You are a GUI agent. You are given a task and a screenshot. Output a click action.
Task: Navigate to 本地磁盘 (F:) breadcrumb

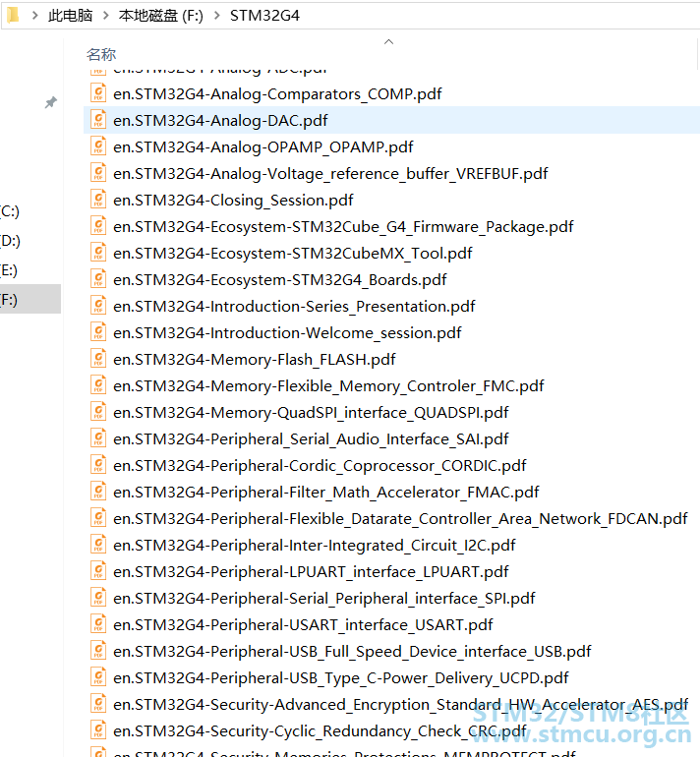pos(161,16)
